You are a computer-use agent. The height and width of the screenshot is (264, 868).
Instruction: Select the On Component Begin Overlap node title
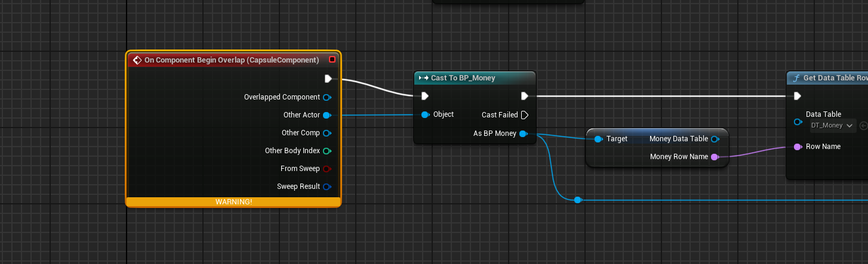pyautogui.click(x=232, y=60)
